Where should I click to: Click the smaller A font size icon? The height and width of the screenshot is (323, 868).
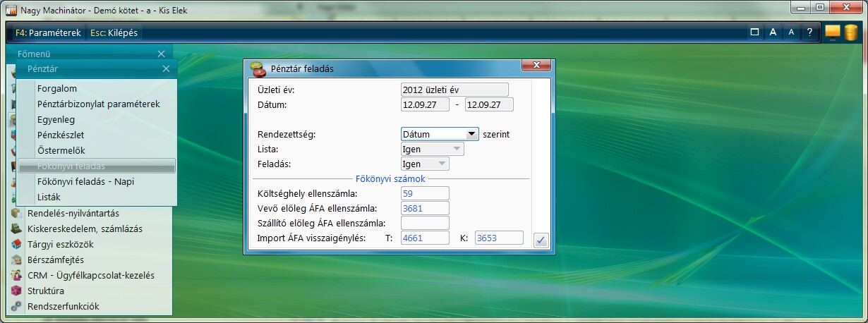pyautogui.click(x=791, y=32)
